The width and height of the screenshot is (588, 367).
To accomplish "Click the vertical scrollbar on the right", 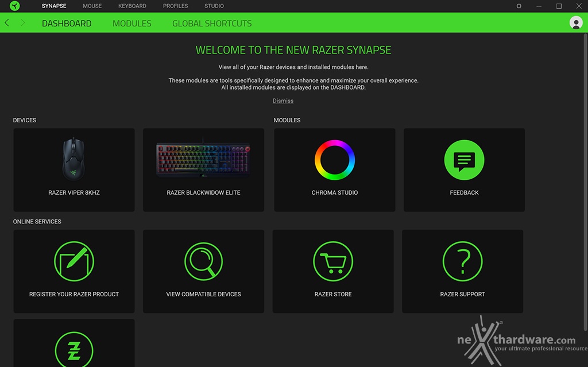I will [585, 182].
